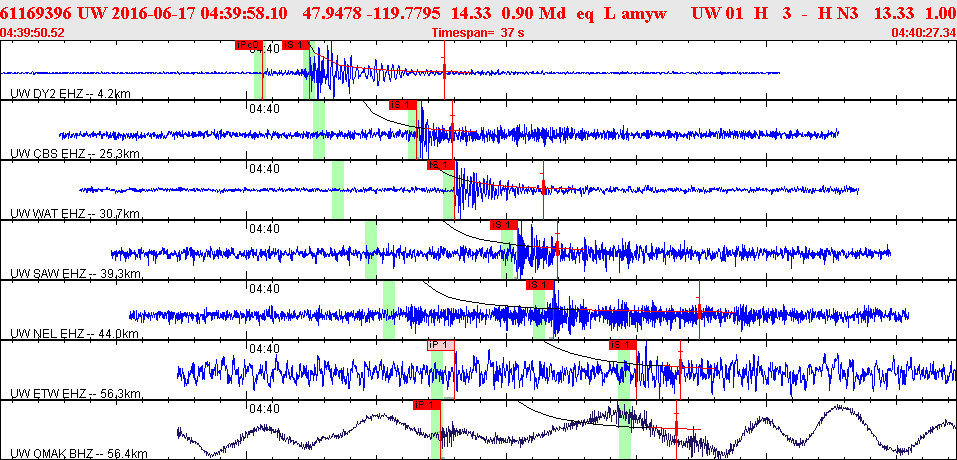Select the UW DY2 EHZ station label

[70, 94]
